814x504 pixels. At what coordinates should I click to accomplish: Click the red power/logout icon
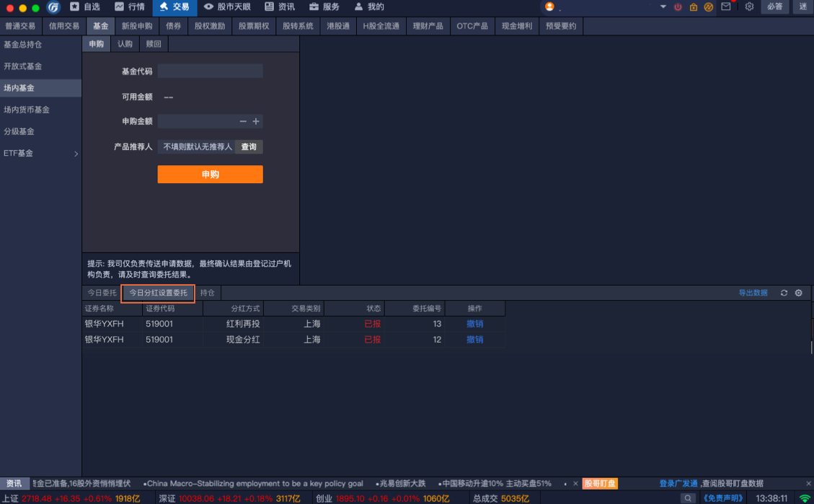pos(678,7)
